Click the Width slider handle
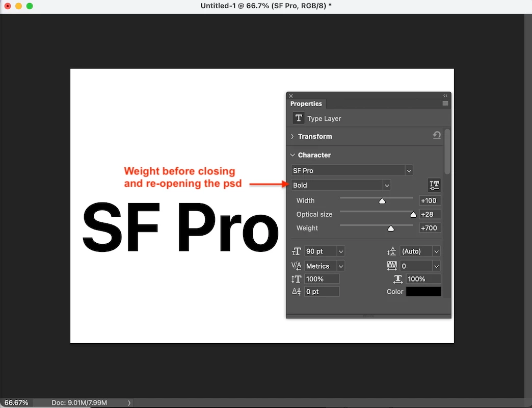Image resolution: width=532 pixels, height=408 pixels. (382, 201)
